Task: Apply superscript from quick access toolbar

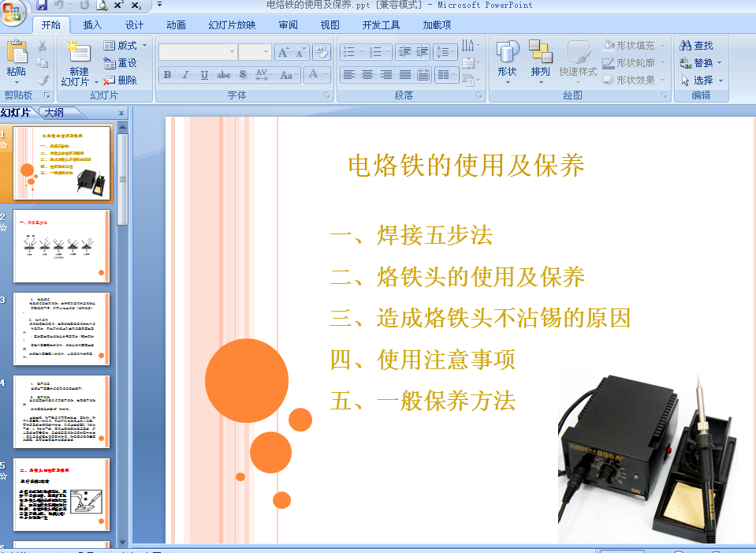Action: 118,6
